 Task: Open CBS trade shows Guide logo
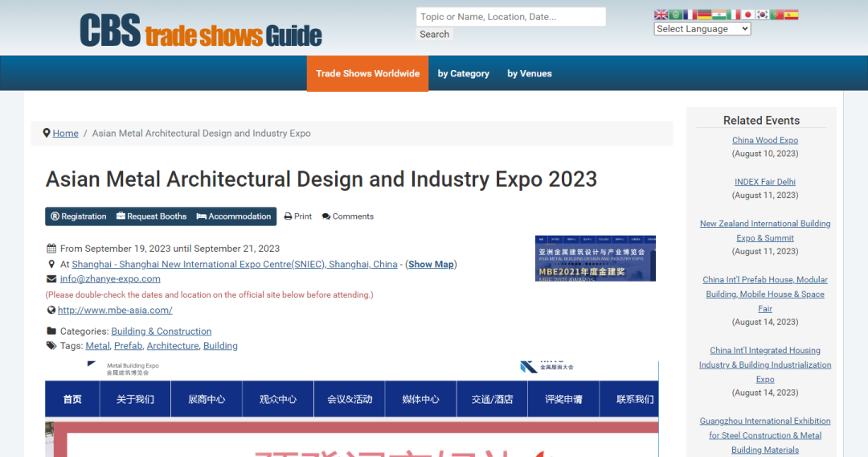point(201,31)
